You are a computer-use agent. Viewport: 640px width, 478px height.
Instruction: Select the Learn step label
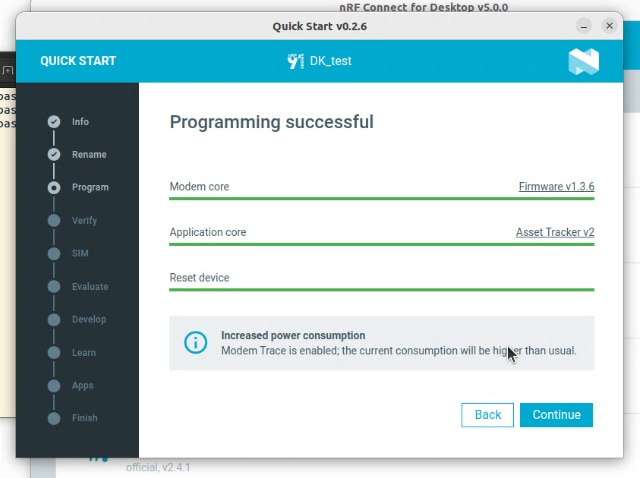coord(84,352)
